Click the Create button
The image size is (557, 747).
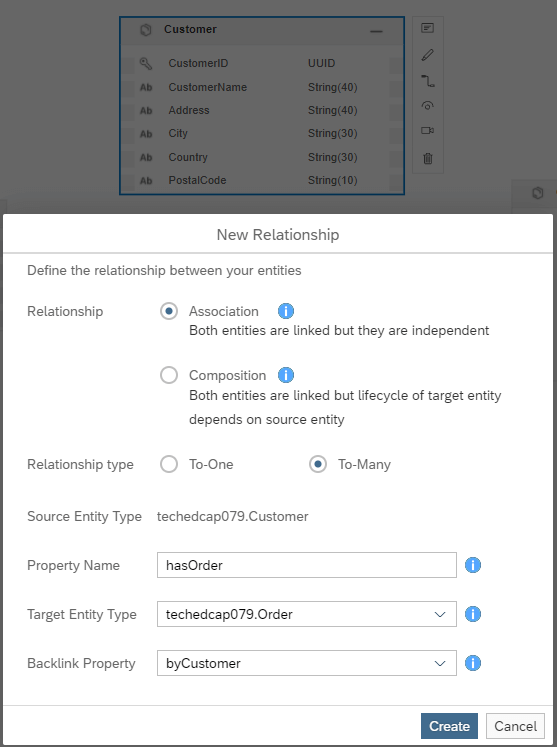[x=449, y=726]
